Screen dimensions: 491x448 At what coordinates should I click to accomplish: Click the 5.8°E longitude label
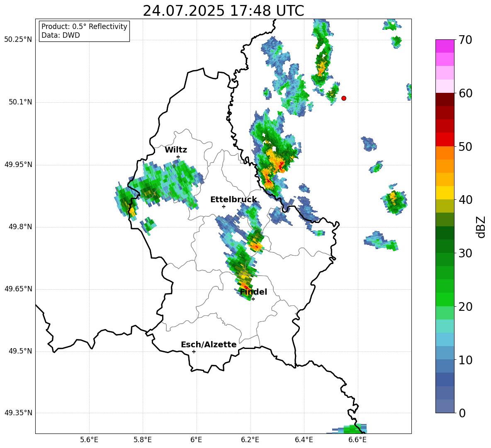tap(143, 440)
